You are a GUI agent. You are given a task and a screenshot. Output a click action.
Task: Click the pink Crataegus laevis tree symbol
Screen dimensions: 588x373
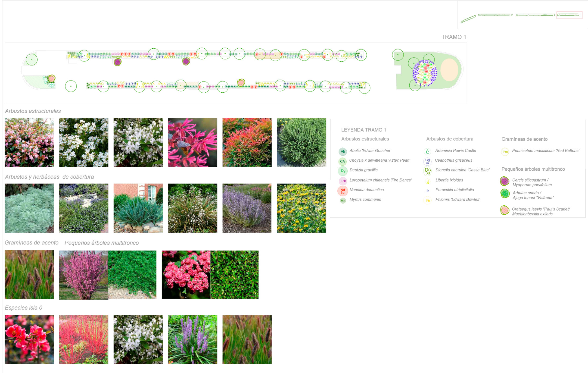505,210
